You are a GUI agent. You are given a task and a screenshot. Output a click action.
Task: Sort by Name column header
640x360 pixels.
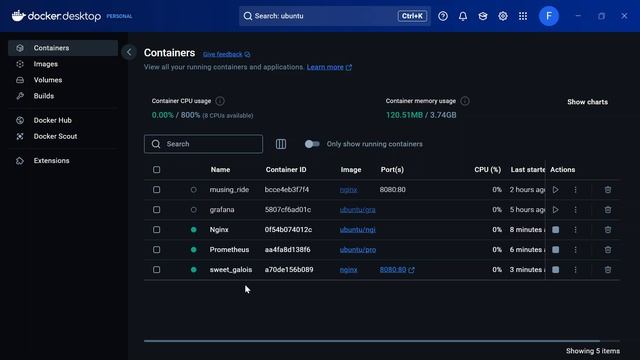220,170
